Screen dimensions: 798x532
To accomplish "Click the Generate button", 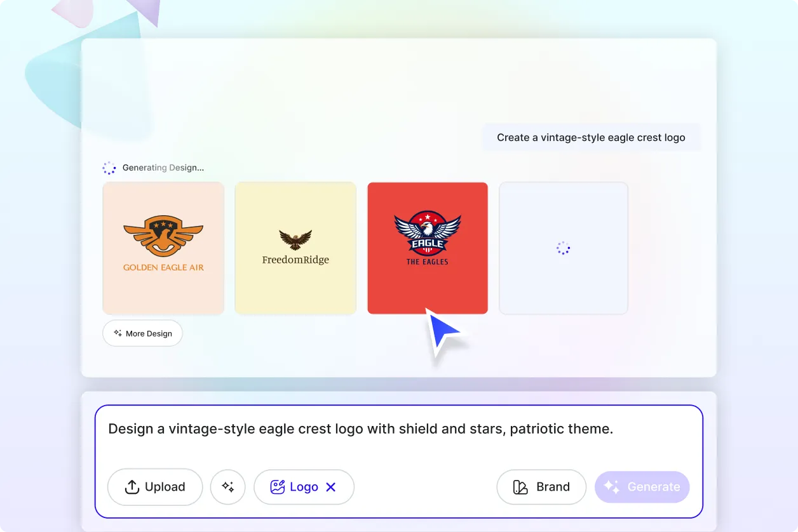I will tap(642, 487).
